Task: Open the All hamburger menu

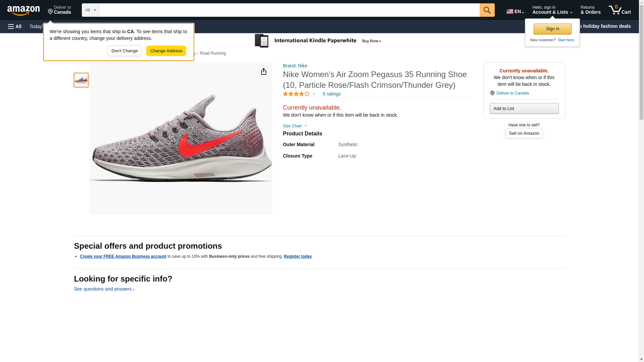Action: coord(15,26)
